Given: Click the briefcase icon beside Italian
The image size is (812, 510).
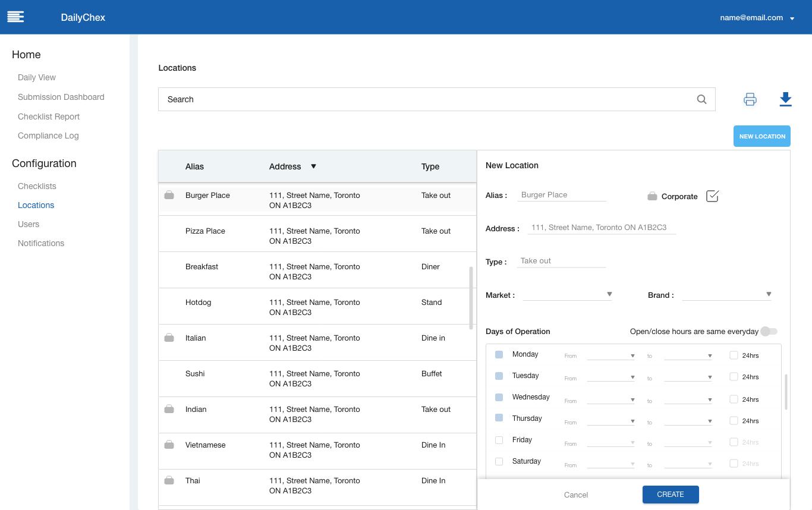Looking at the screenshot, I should (169, 338).
